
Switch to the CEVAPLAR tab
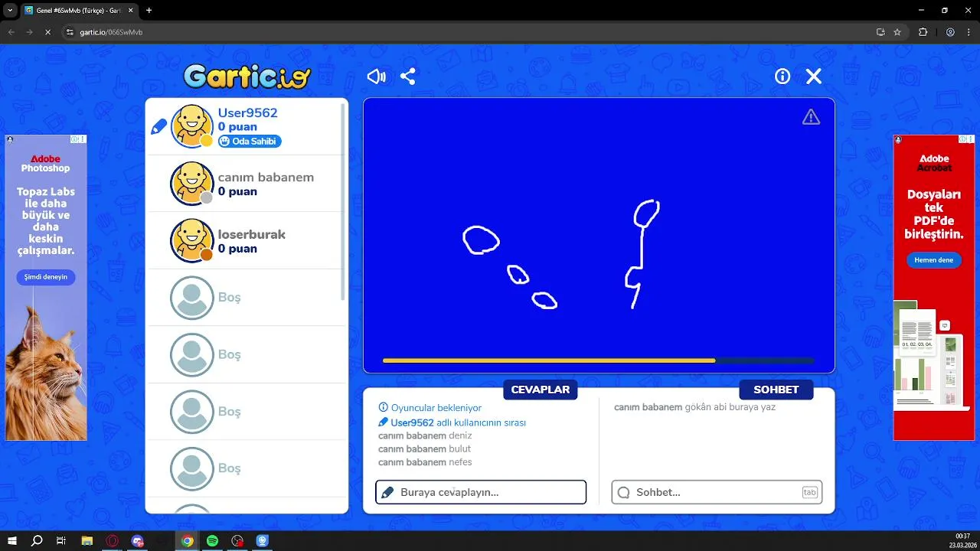point(541,390)
